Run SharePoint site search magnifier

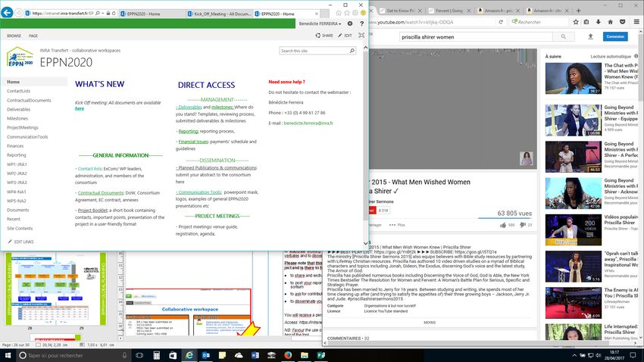[352, 51]
